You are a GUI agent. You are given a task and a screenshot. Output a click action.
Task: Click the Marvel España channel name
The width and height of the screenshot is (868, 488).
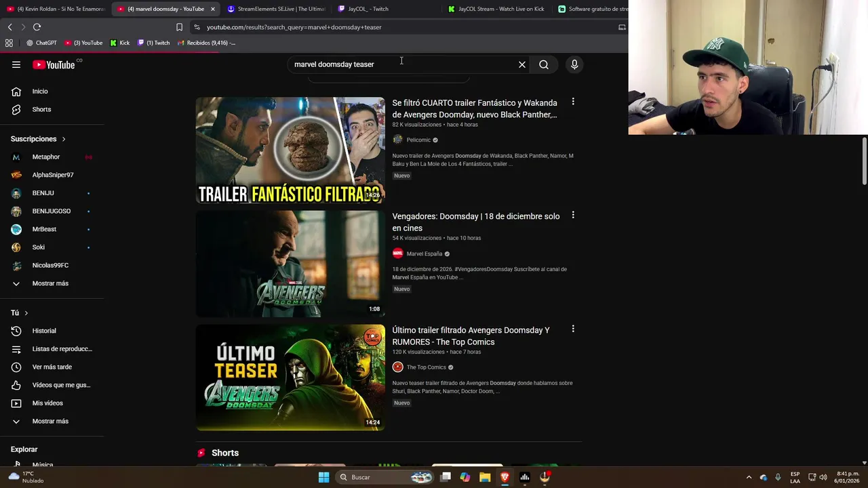pos(425,253)
